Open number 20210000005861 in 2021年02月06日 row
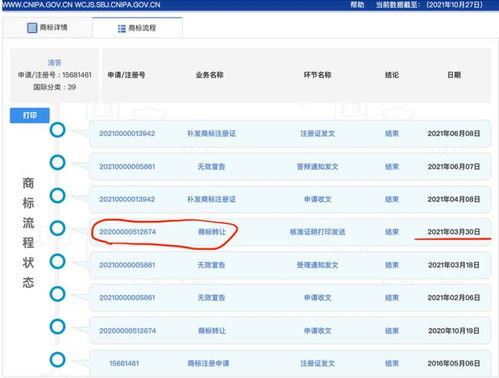This screenshot has height=378, width=499. tap(127, 297)
